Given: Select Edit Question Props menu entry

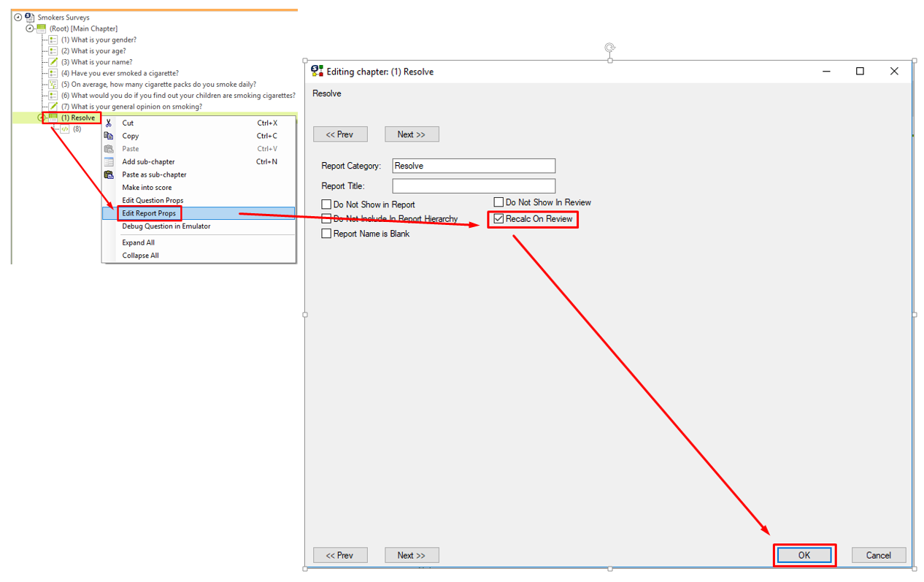Looking at the screenshot, I should click(153, 200).
